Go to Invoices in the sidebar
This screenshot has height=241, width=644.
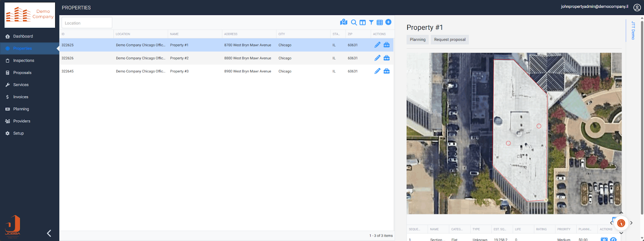click(21, 97)
